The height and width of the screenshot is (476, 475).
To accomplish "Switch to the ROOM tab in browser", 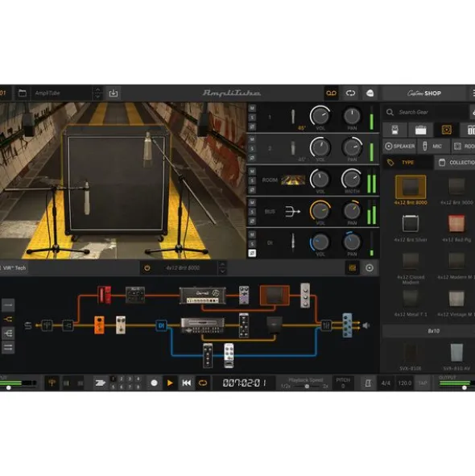I will (464, 147).
